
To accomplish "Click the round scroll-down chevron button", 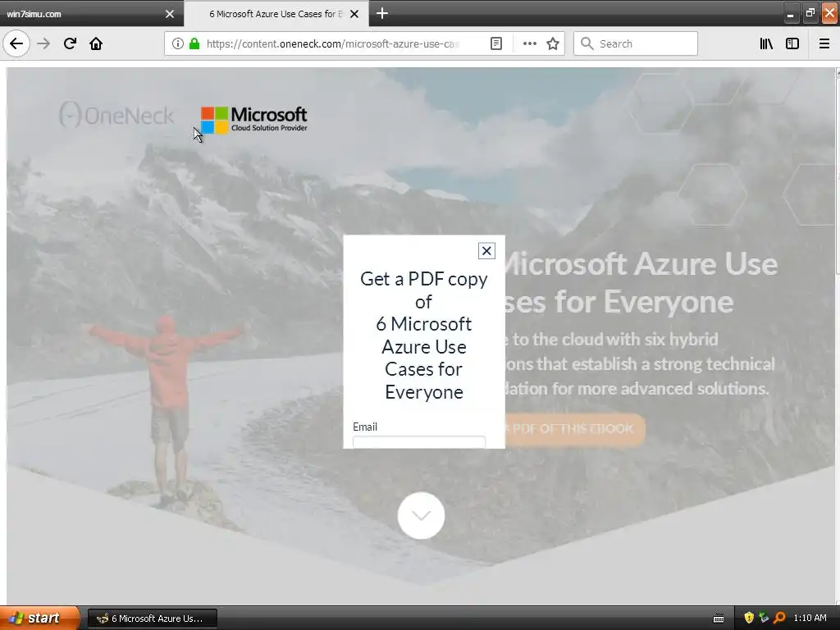I will coord(421,515).
